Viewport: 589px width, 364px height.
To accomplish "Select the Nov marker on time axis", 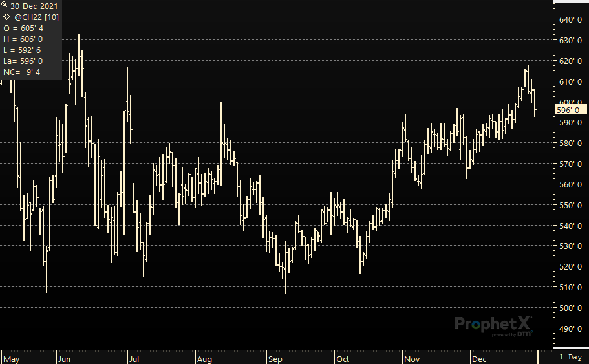I will (x=412, y=359).
